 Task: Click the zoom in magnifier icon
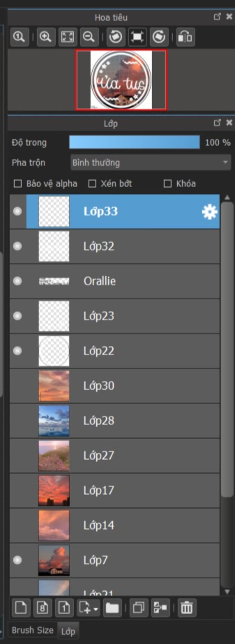[46, 37]
